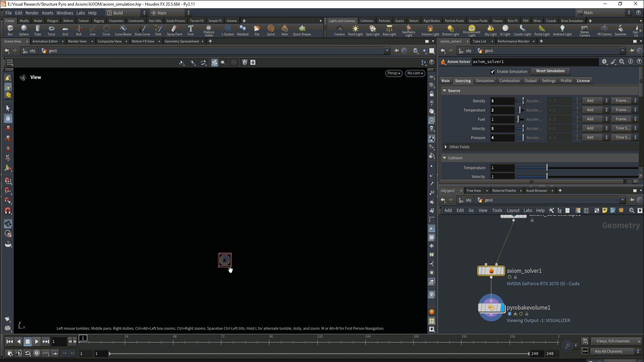Adjust the Collision Temperature slider
This screenshot has width=644, height=362.
click(x=547, y=168)
